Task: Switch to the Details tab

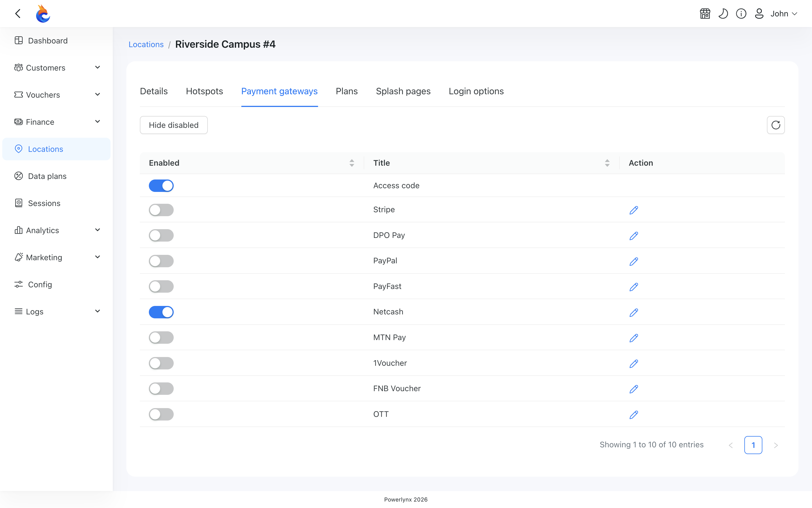Action: 154,91
